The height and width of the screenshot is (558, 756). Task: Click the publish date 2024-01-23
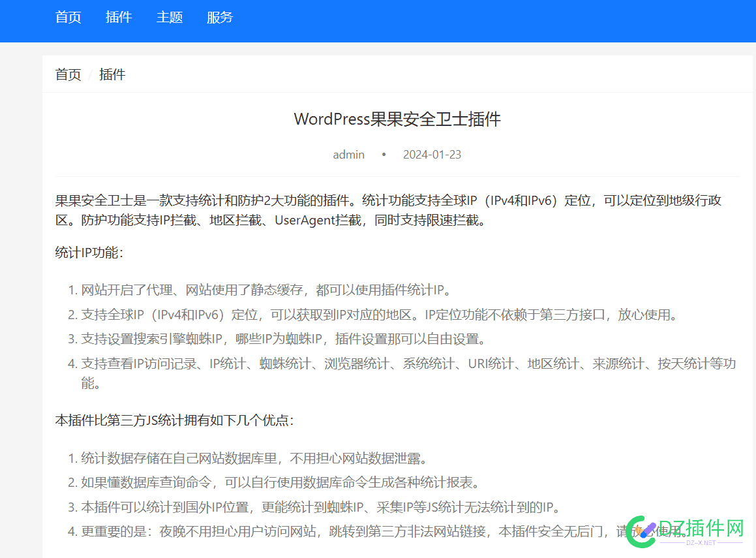click(432, 154)
